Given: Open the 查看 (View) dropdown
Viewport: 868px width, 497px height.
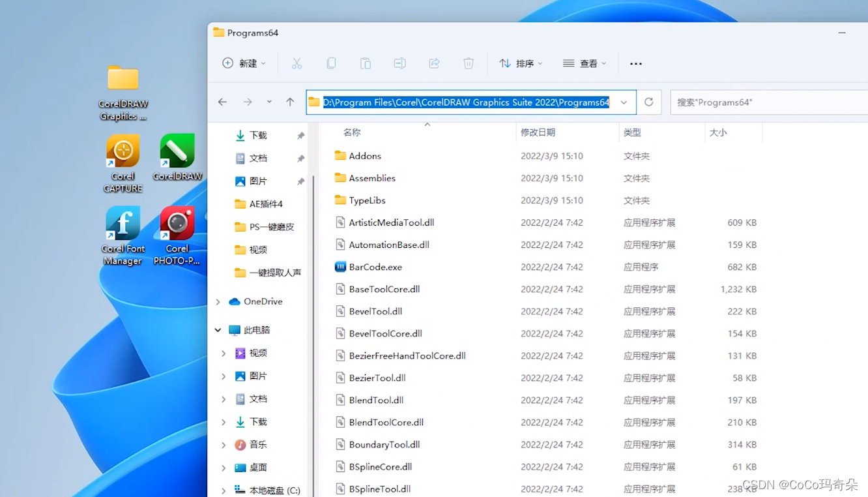Looking at the screenshot, I should pyautogui.click(x=585, y=63).
